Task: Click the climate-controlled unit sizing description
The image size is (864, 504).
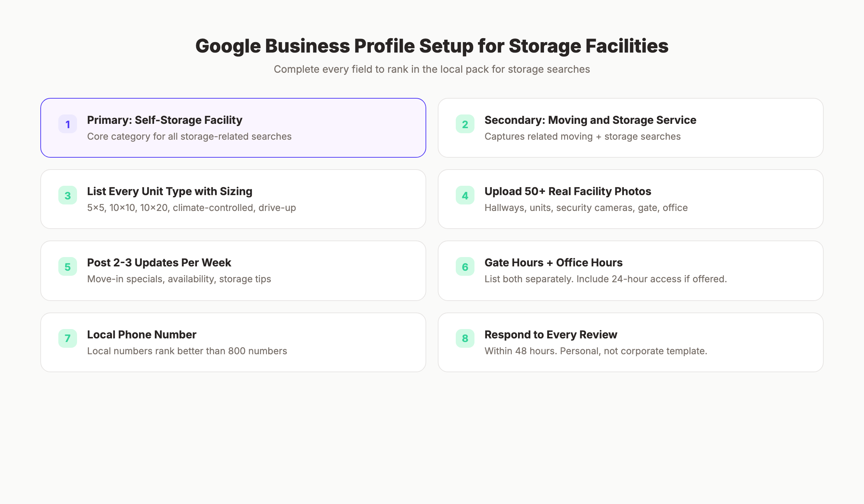Action: (191, 208)
